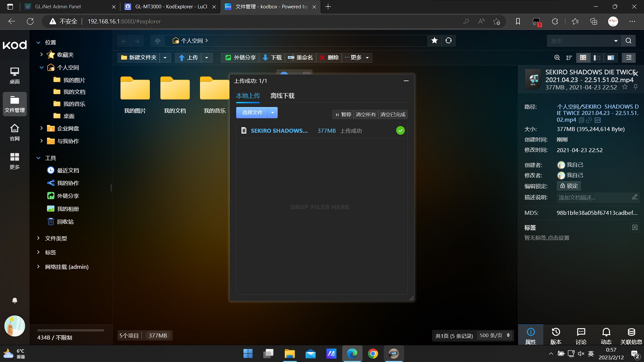The height and width of the screenshot is (362, 644).
Task: Open the 500 条/页 page size selector
Action: click(495, 336)
